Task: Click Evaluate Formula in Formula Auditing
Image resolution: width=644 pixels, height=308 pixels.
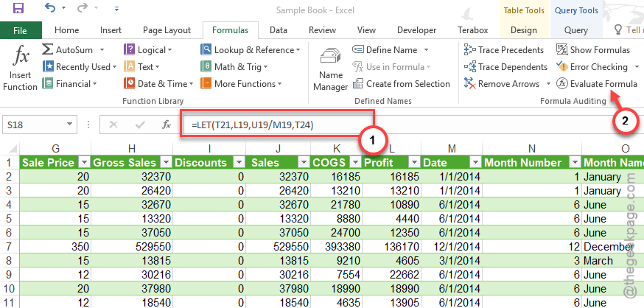Action: click(597, 84)
